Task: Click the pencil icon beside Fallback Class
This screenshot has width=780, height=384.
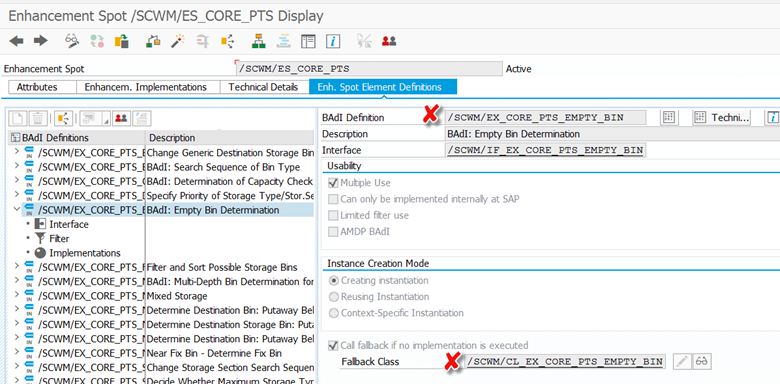Action: [682, 362]
